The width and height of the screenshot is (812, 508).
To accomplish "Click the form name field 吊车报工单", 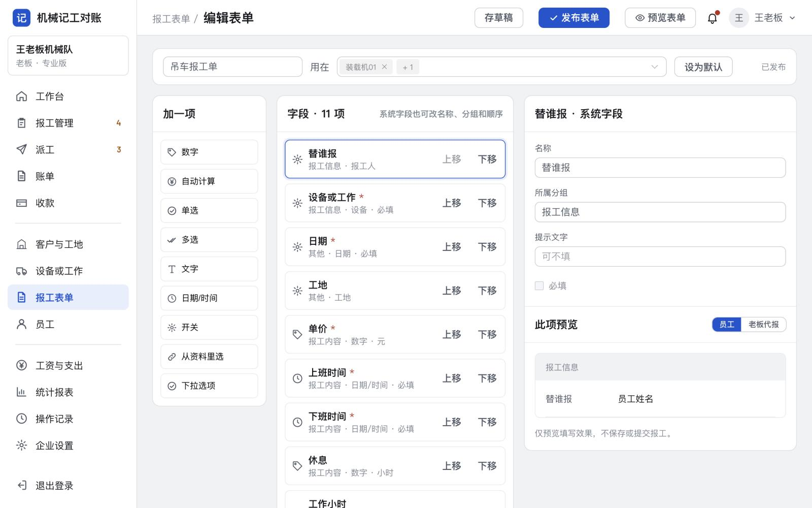I will (232, 67).
